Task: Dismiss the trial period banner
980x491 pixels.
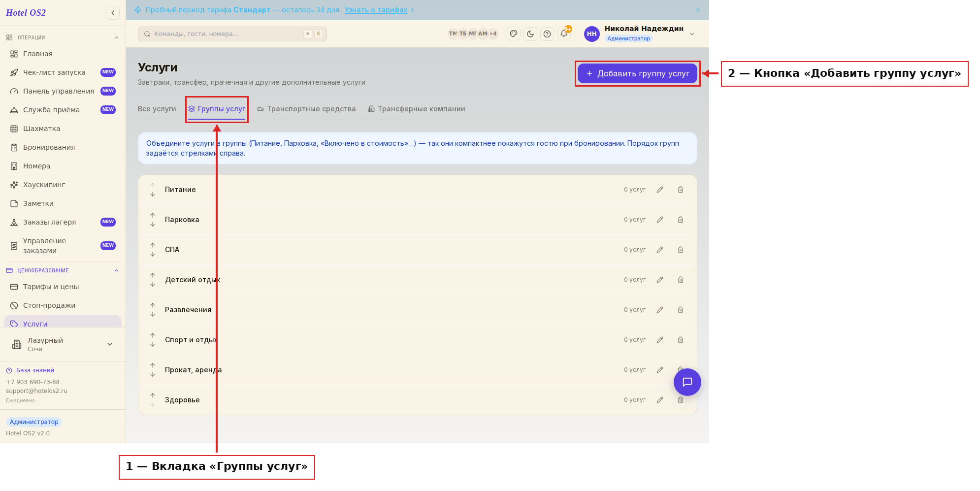Action: coord(698,10)
